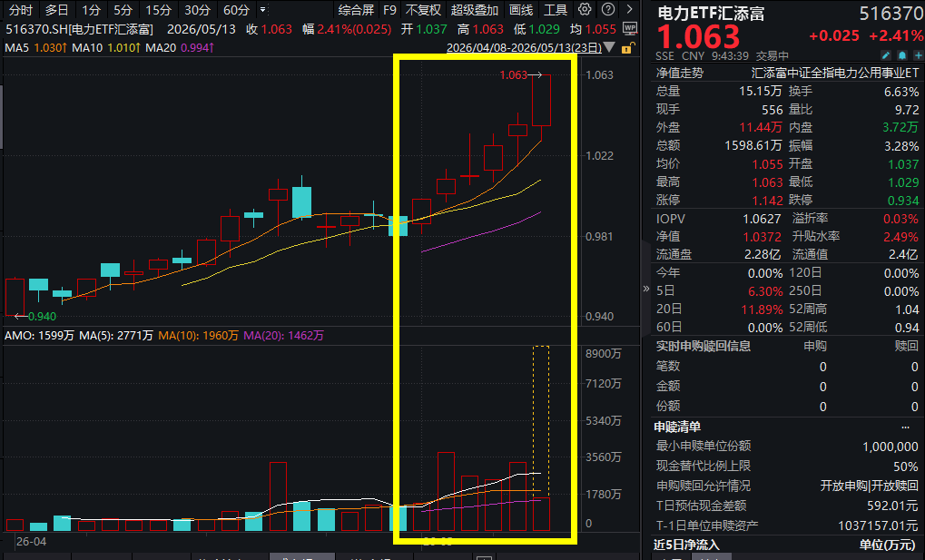Click the WP monitor icon
Viewport: 925px width, 560px height.
point(630,28)
